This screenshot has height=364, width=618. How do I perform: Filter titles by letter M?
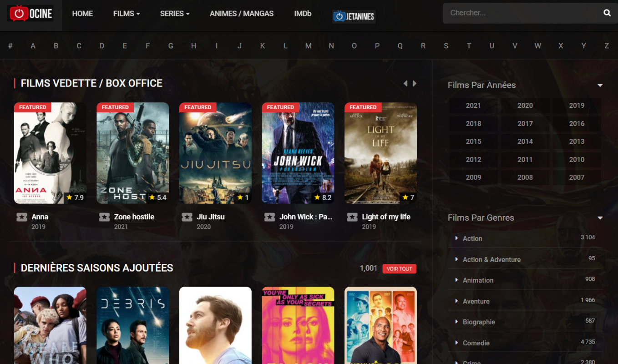pos(308,45)
